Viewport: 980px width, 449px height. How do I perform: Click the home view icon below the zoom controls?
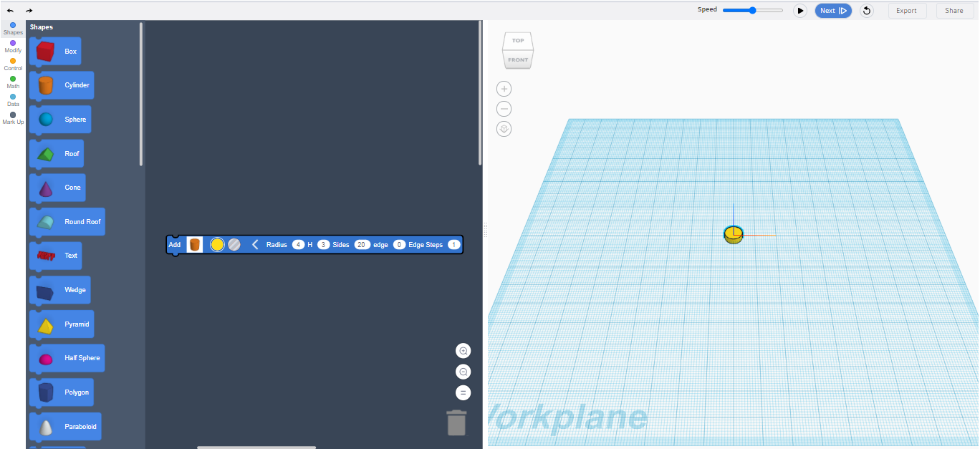(x=504, y=128)
